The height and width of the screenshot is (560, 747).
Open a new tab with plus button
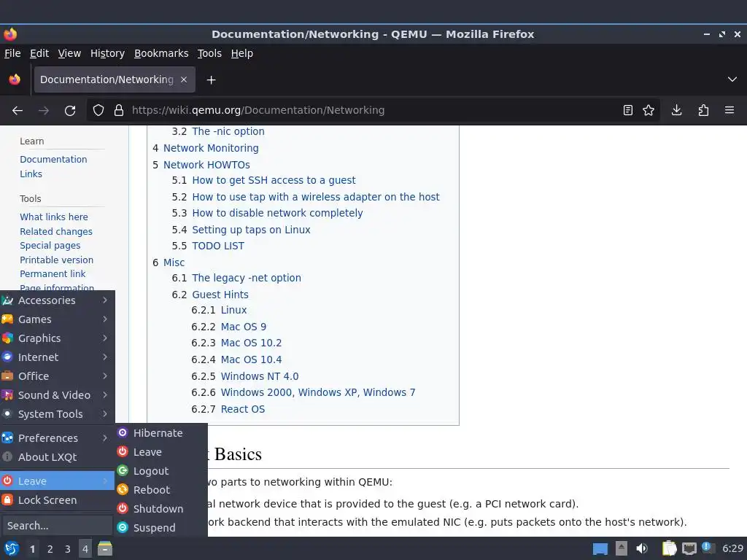(x=211, y=80)
